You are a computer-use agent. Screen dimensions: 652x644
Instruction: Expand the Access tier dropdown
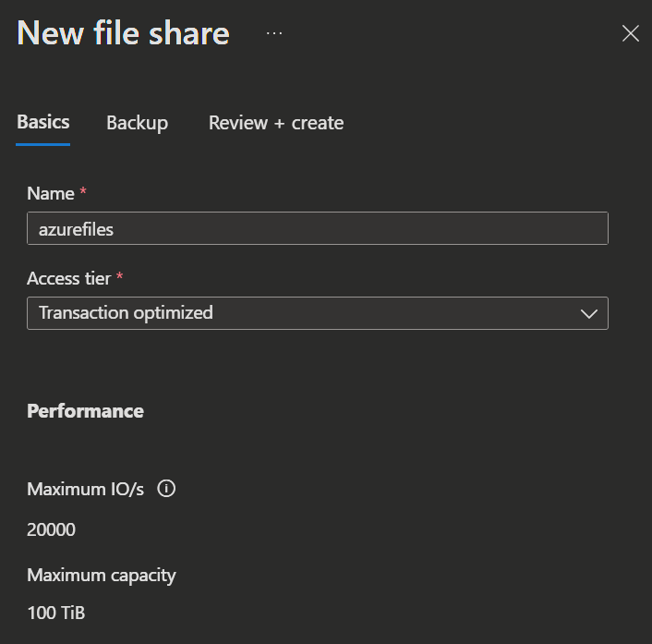tap(318, 313)
